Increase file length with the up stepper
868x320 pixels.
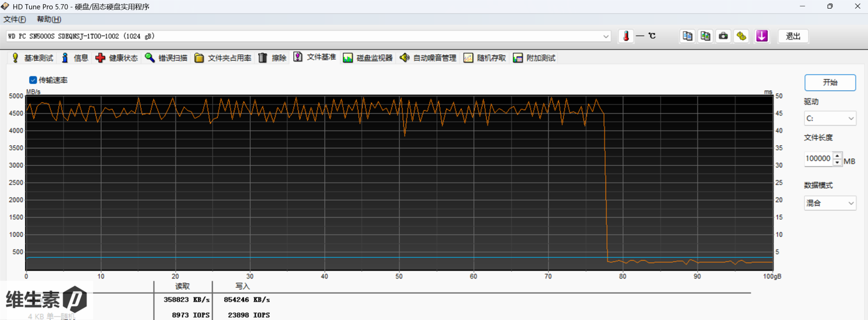pyautogui.click(x=838, y=155)
